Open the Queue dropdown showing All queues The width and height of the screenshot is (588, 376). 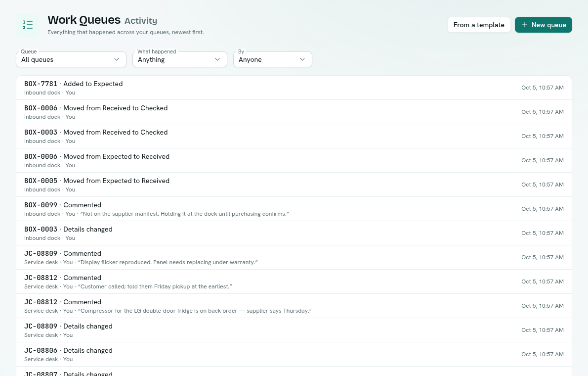pyautogui.click(x=71, y=59)
